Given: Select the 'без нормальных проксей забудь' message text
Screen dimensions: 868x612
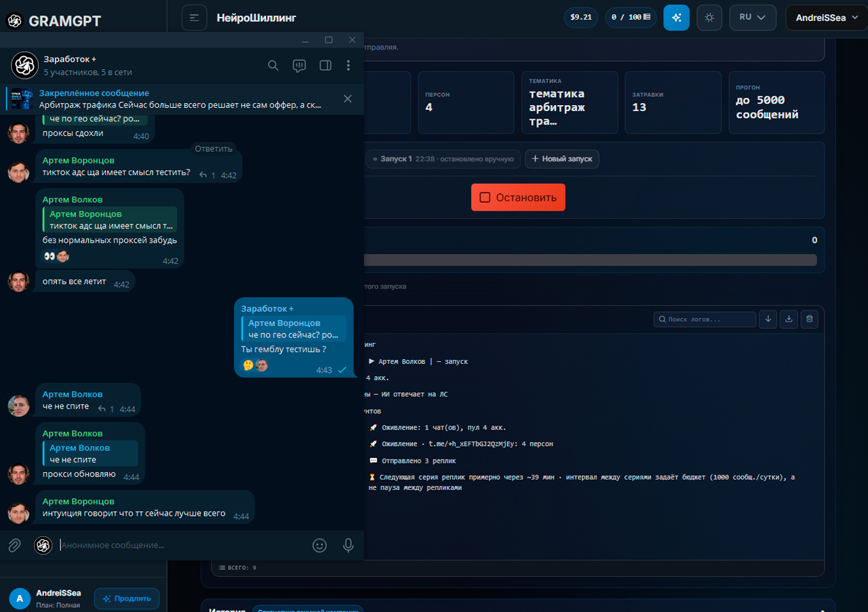Looking at the screenshot, I should tap(110, 240).
